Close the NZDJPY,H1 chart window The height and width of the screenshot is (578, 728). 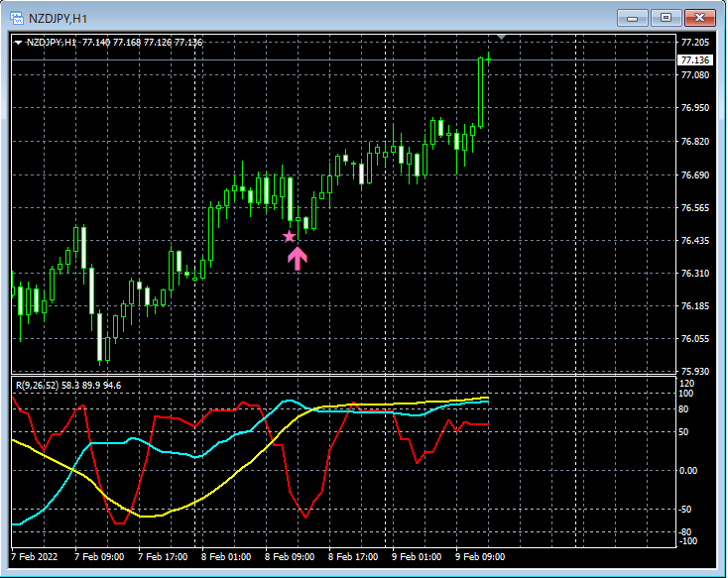pos(699,18)
